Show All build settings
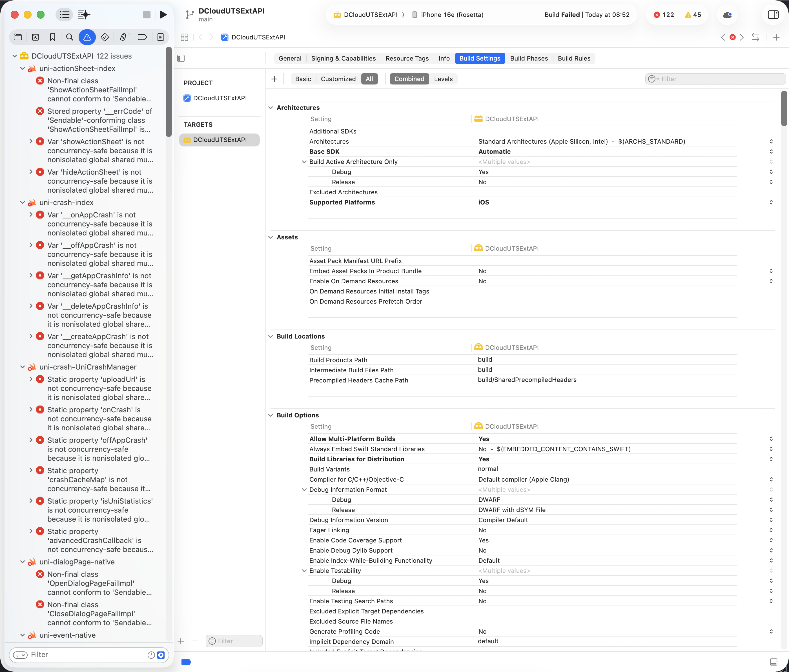This screenshot has width=789, height=672. pos(369,79)
